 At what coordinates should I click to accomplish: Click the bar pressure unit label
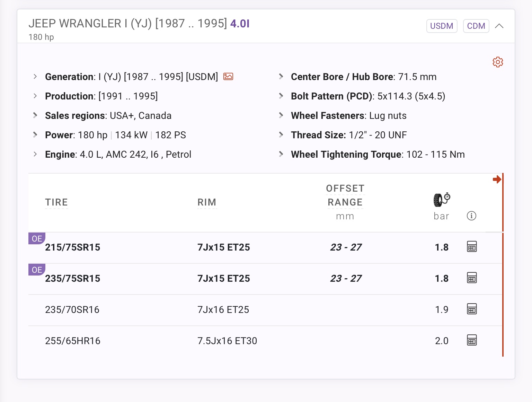pyautogui.click(x=441, y=216)
